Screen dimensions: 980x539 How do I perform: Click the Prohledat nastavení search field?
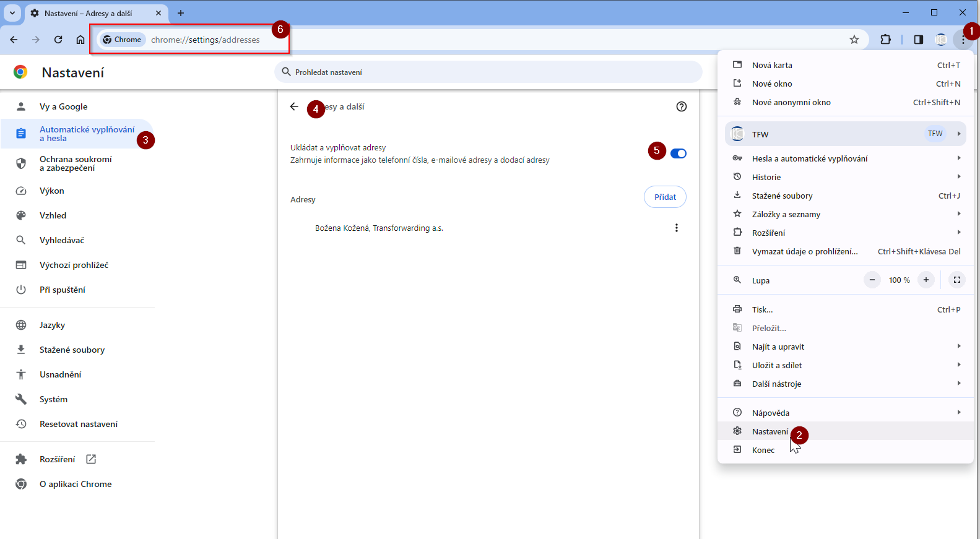click(x=488, y=72)
